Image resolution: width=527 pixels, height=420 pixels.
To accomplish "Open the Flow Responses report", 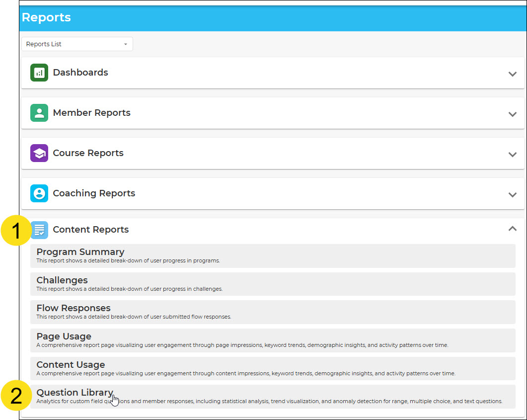I will coord(273,312).
